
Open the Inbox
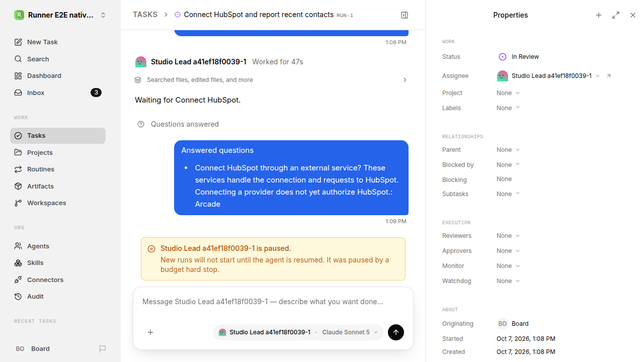58,93
